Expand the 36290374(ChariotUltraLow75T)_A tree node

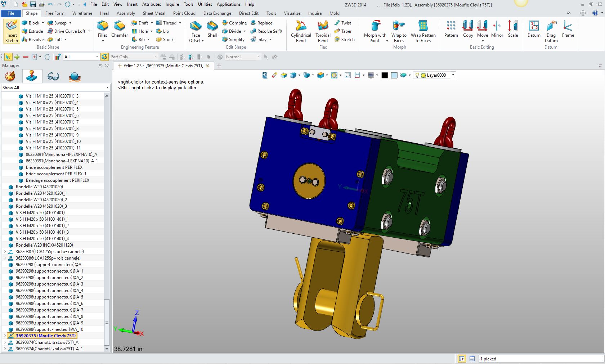point(5,342)
